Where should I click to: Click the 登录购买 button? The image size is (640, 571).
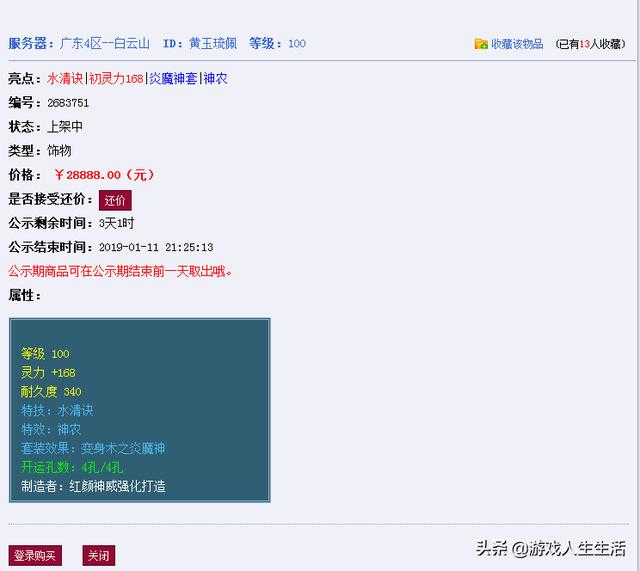35,555
